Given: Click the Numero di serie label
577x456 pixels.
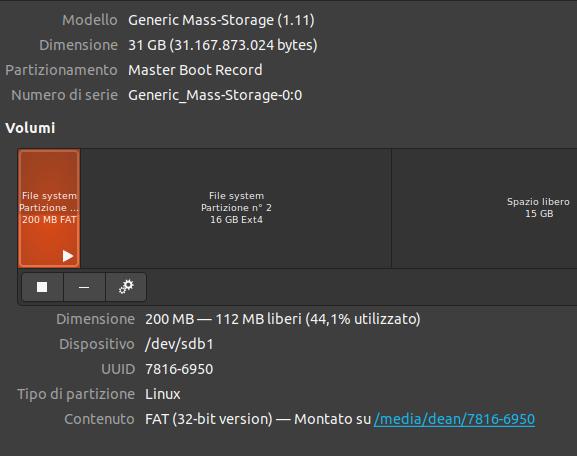Looking at the screenshot, I should [64, 95].
